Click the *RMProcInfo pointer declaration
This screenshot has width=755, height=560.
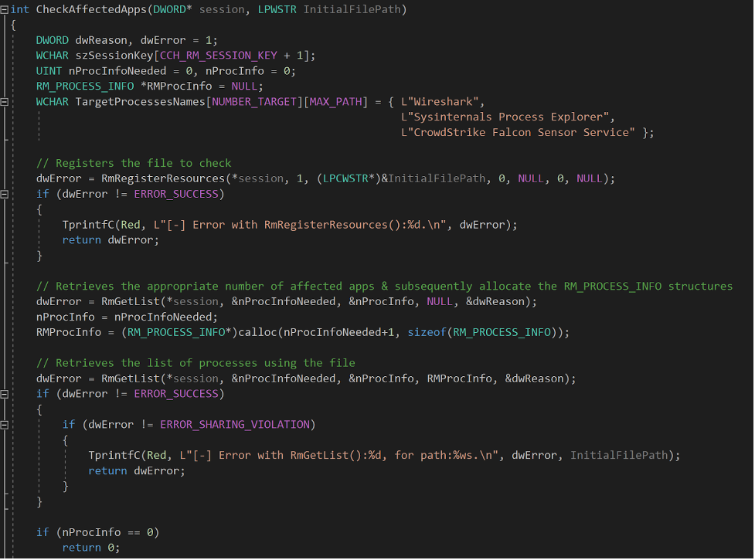175,86
